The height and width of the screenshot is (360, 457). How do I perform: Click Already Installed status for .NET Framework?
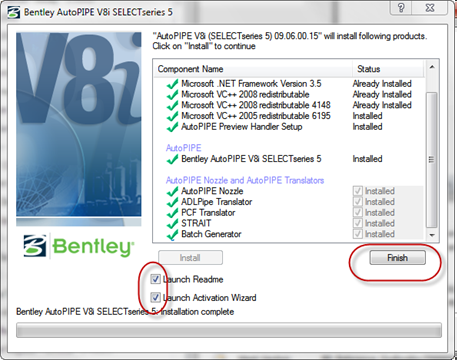pos(382,84)
